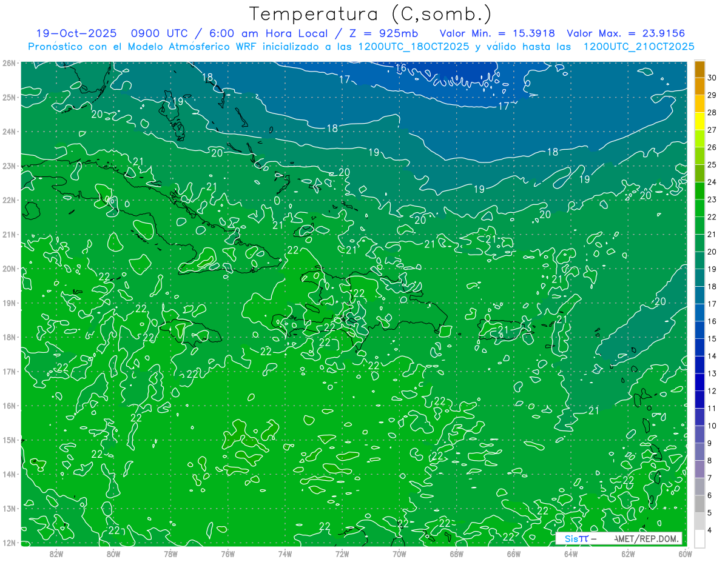Click the longitude axis label '62W'

point(628,554)
